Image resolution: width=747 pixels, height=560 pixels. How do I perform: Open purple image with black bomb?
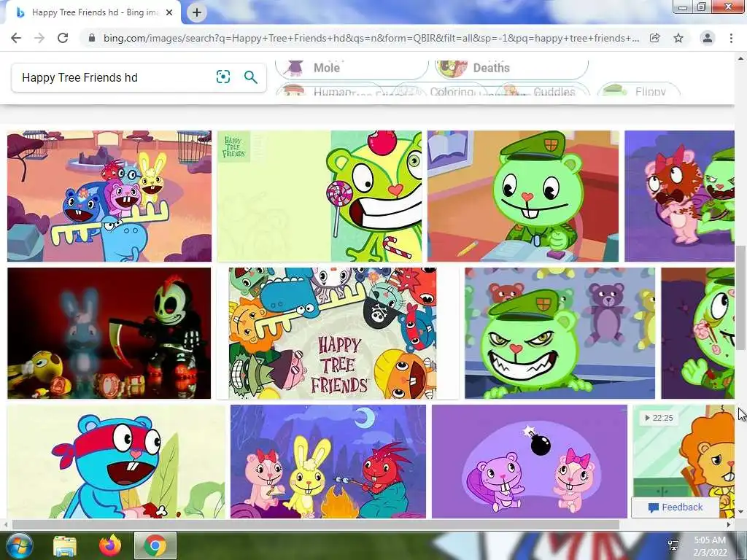coord(530,462)
